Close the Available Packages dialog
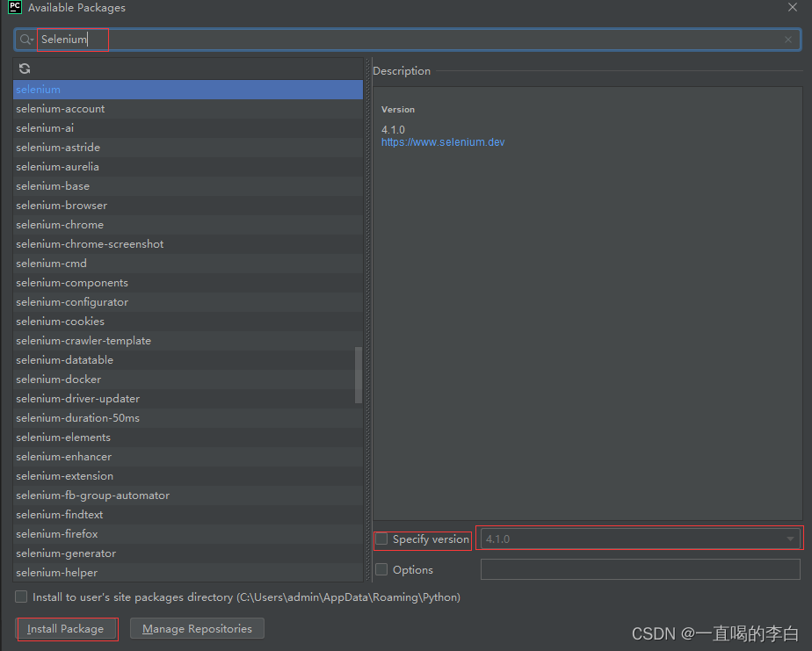This screenshot has width=812, height=651. coord(793,7)
